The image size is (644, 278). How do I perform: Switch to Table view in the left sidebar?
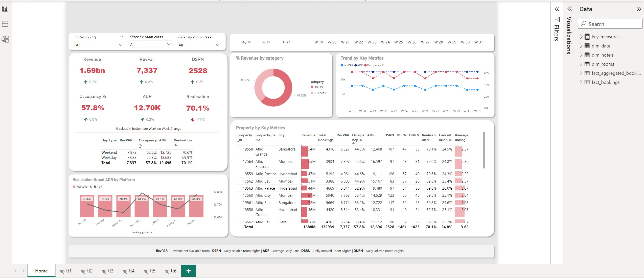5,24
